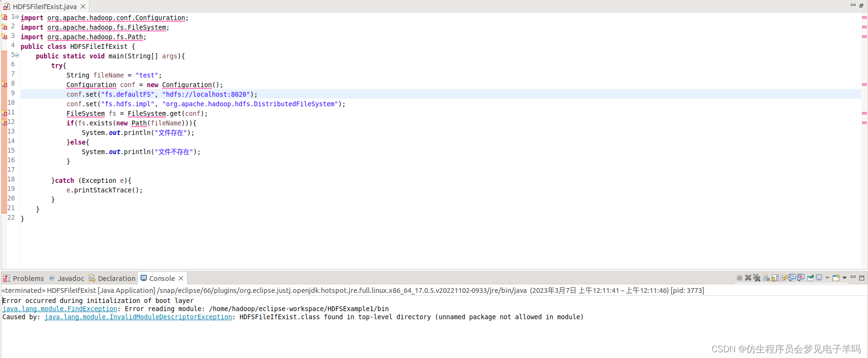Image resolution: width=868 pixels, height=358 pixels.
Task: Clear the console output
Action: pos(766,278)
